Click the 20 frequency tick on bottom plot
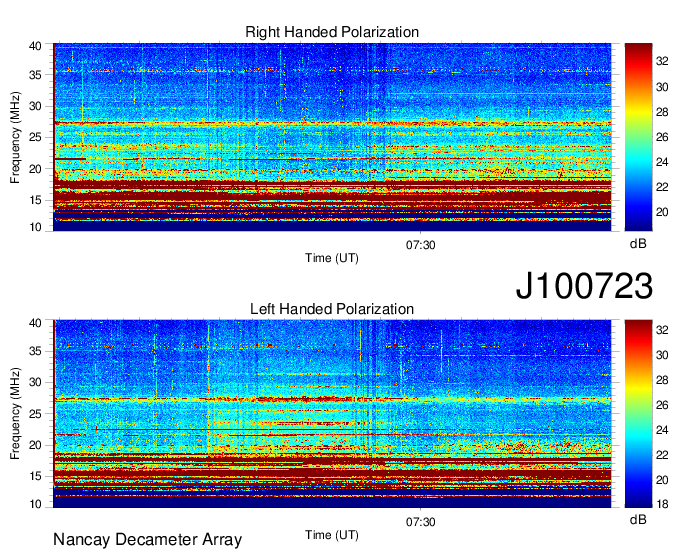Viewport: 680px width, 552px height. (35, 445)
